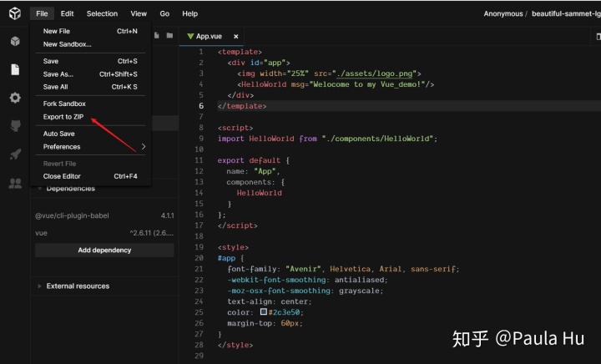Viewport: 601px width, 364px height.
Task: Open the Live collaboration people icon
Action: [15, 183]
